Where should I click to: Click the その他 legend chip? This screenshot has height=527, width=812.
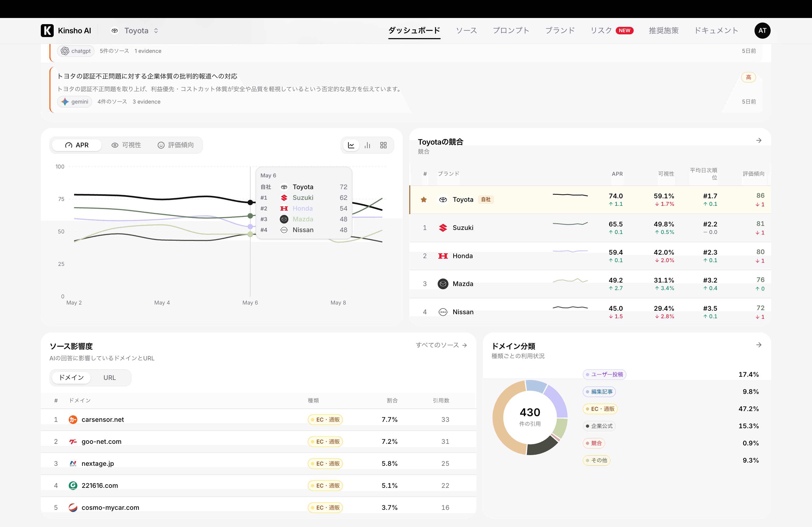pos(596,460)
